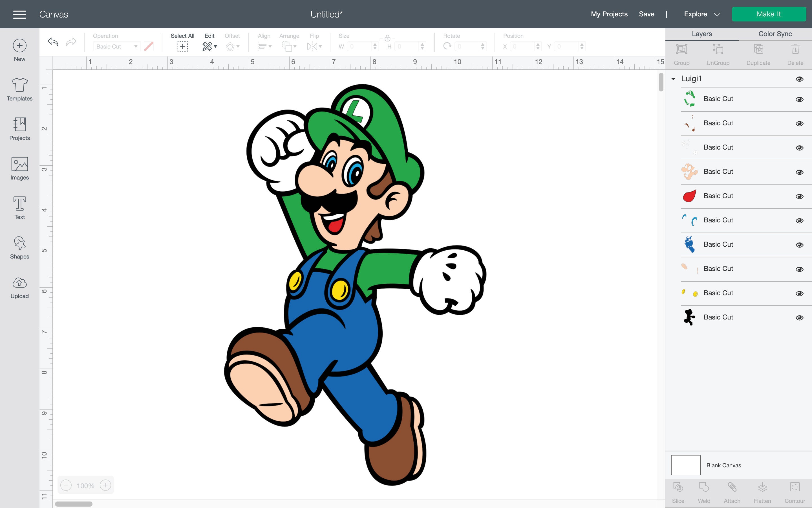Click the Y position input field
Image resolution: width=812 pixels, height=508 pixels.
point(567,46)
